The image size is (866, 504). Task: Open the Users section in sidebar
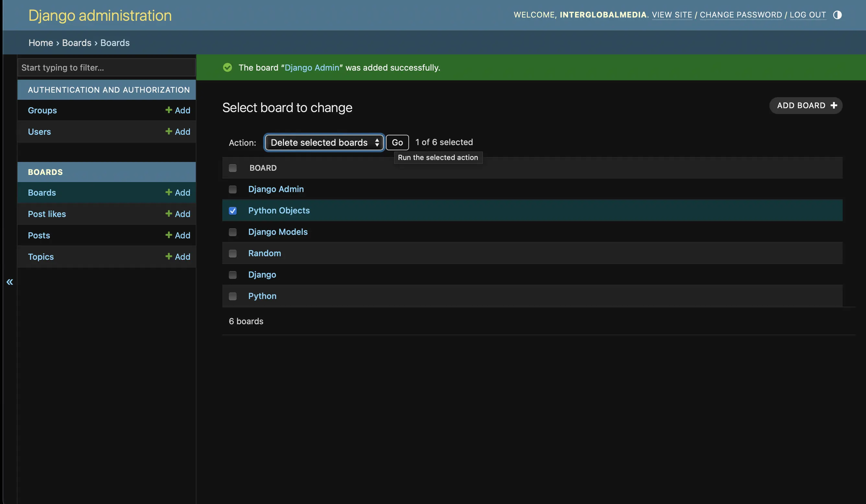(39, 132)
